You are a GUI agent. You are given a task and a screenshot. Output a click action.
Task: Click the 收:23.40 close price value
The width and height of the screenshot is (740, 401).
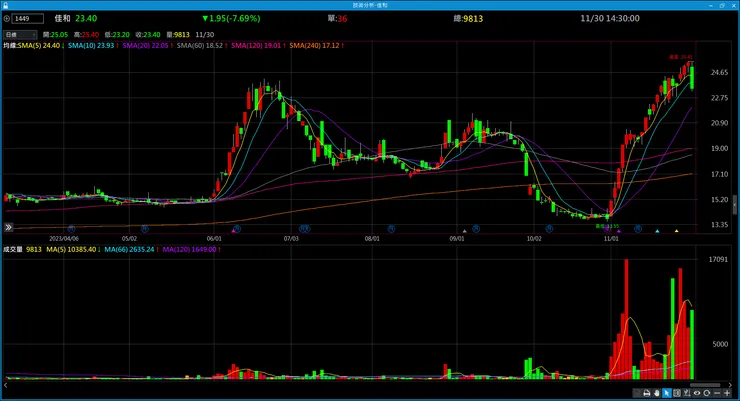click(x=148, y=35)
